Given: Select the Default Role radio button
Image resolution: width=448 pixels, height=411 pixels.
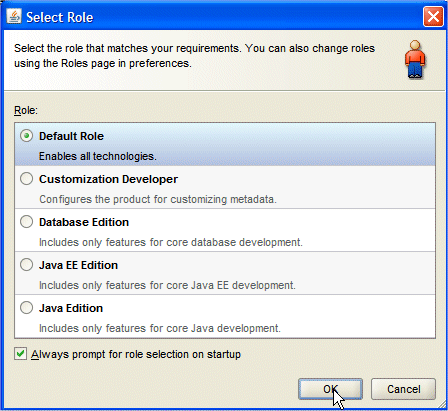Looking at the screenshot, I should [x=26, y=136].
